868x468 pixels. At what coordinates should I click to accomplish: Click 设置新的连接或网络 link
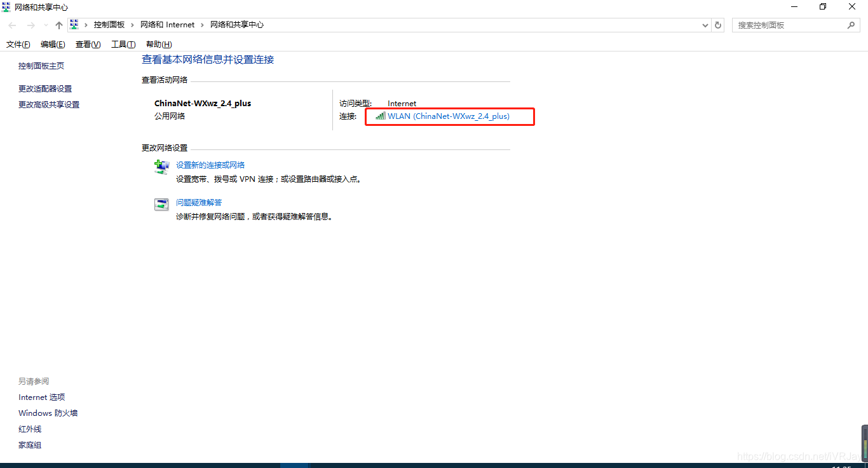click(x=210, y=165)
